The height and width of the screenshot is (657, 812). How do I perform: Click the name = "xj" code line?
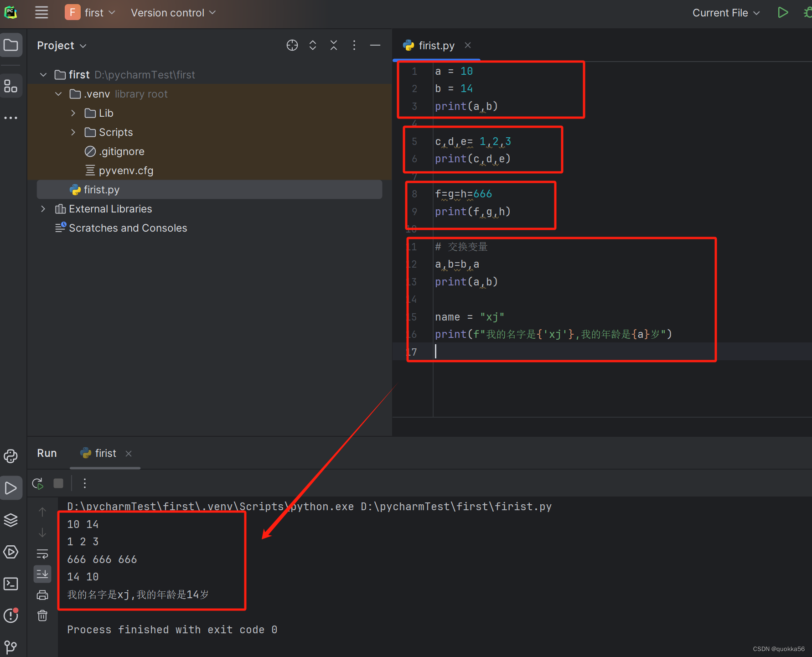tap(469, 317)
